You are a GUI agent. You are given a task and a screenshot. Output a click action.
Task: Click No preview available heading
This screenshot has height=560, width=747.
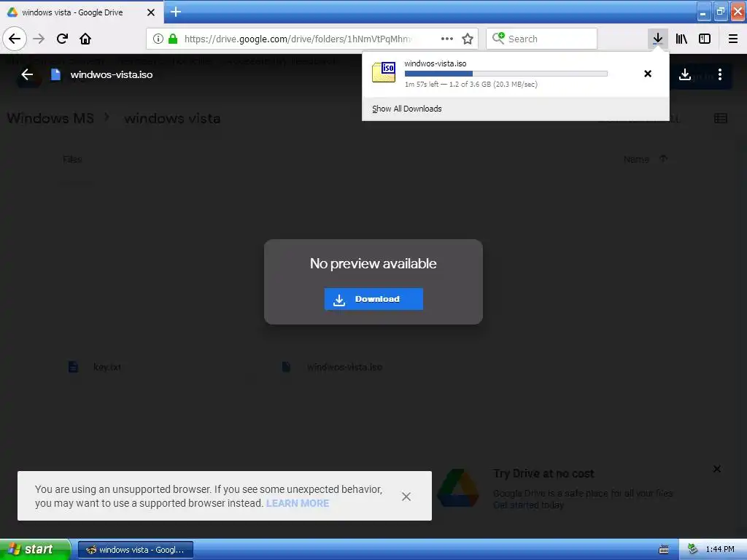coord(373,263)
